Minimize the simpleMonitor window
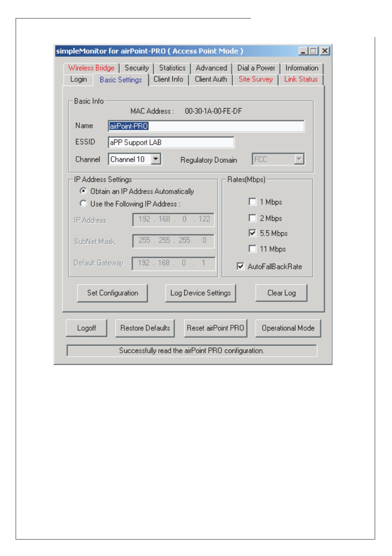392x556 pixels. (x=304, y=51)
